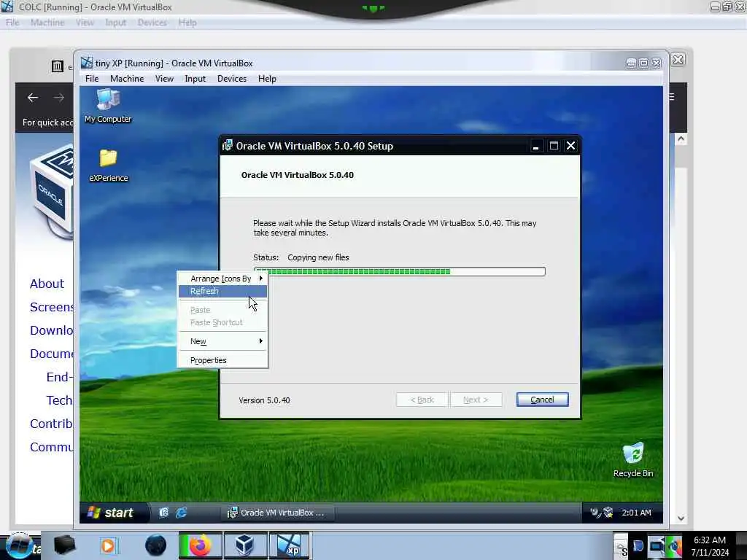The width and height of the screenshot is (747, 560).
Task: Select Oracle VM VirtualBox taskbar button in XP
Action: tap(277, 513)
